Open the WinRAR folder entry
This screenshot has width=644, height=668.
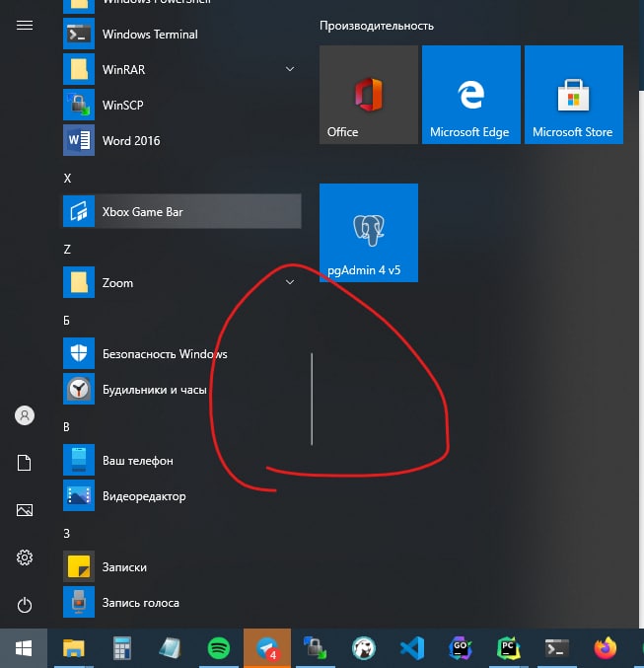coord(181,69)
